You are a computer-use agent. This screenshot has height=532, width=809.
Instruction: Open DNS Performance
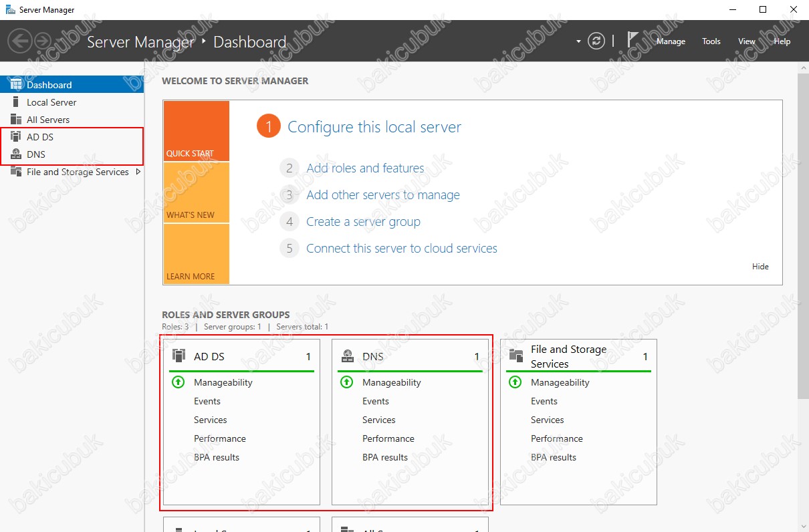pos(388,438)
